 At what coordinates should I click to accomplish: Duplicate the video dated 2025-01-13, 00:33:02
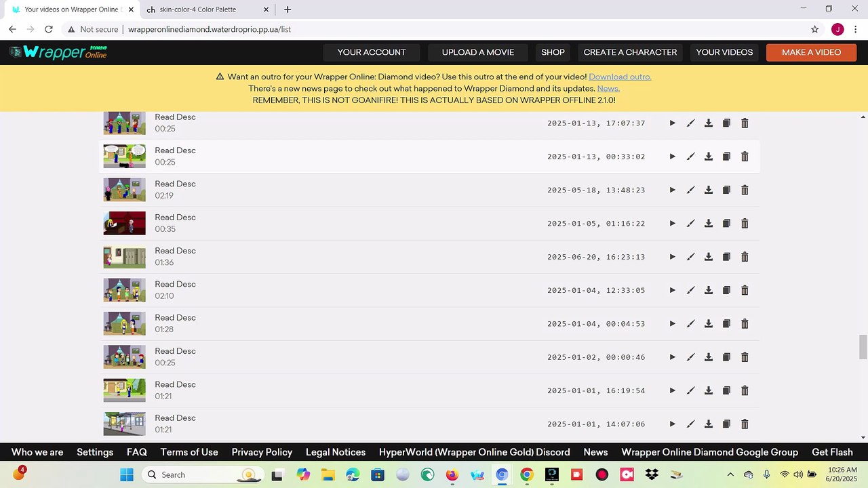[726, 157]
